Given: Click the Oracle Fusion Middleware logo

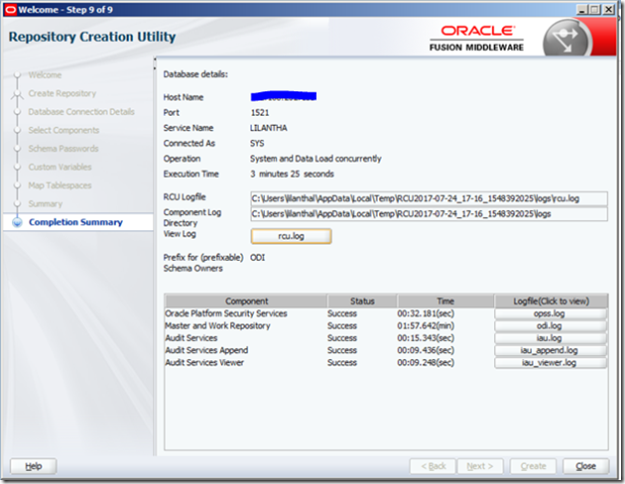Looking at the screenshot, I should point(477,38).
